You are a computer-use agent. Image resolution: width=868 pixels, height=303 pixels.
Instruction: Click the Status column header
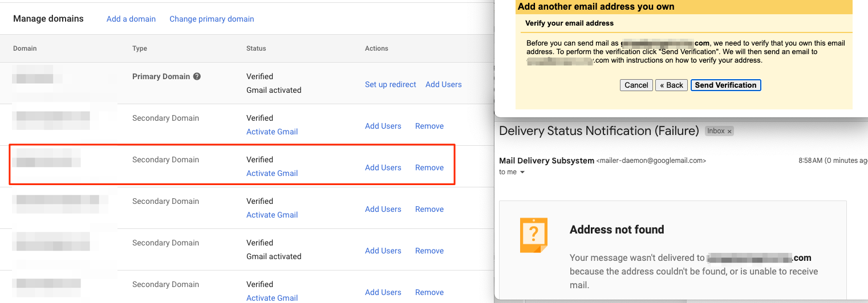coord(256,48)
